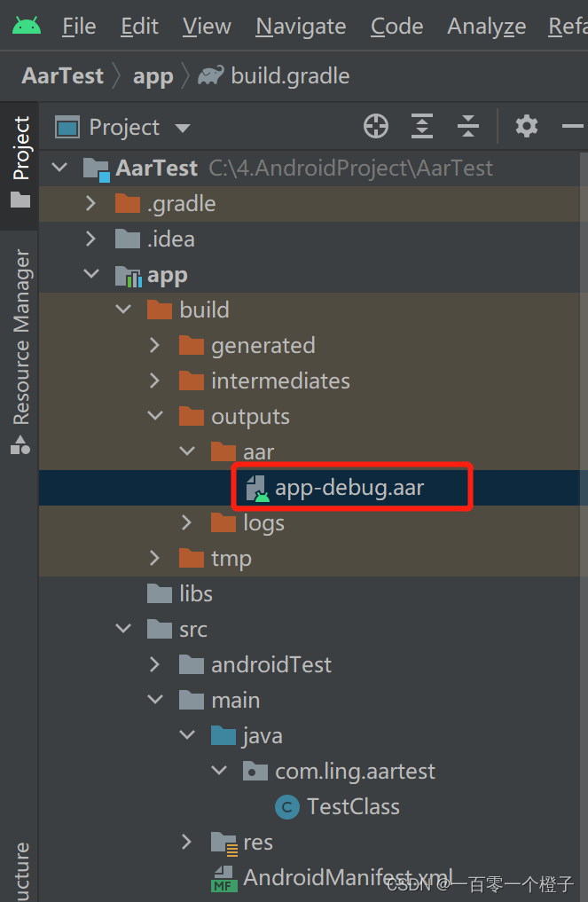Select the TestClass class icon
This screenshot has width=588, height=902.
tap(286, 807)
